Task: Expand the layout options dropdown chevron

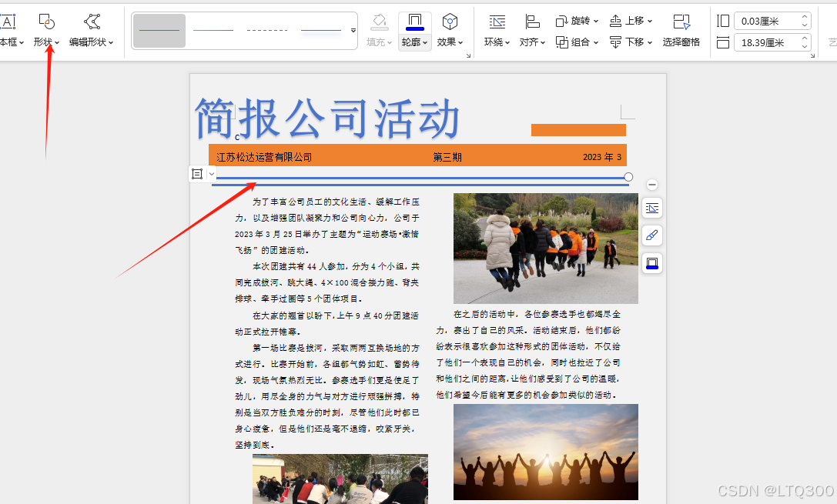Action: pyautogui.click(x=212, y=174)
